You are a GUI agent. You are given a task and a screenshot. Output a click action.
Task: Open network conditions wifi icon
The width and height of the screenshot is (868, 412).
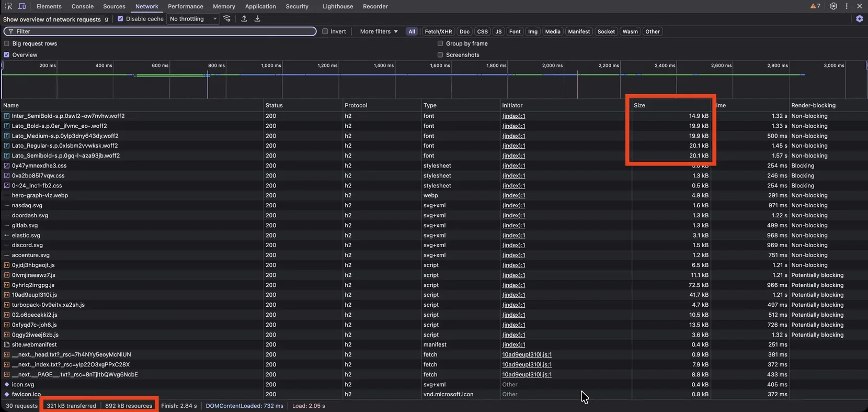tap(227, 19)
